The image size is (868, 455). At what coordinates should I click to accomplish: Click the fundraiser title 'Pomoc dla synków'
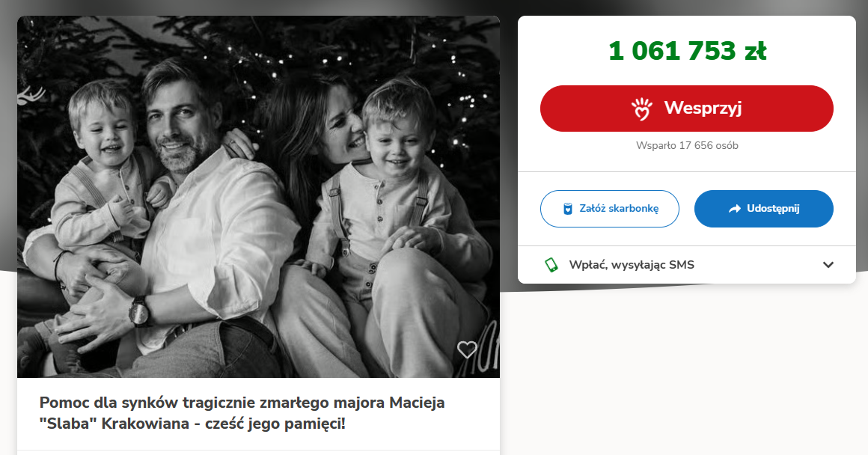(242, 413)
